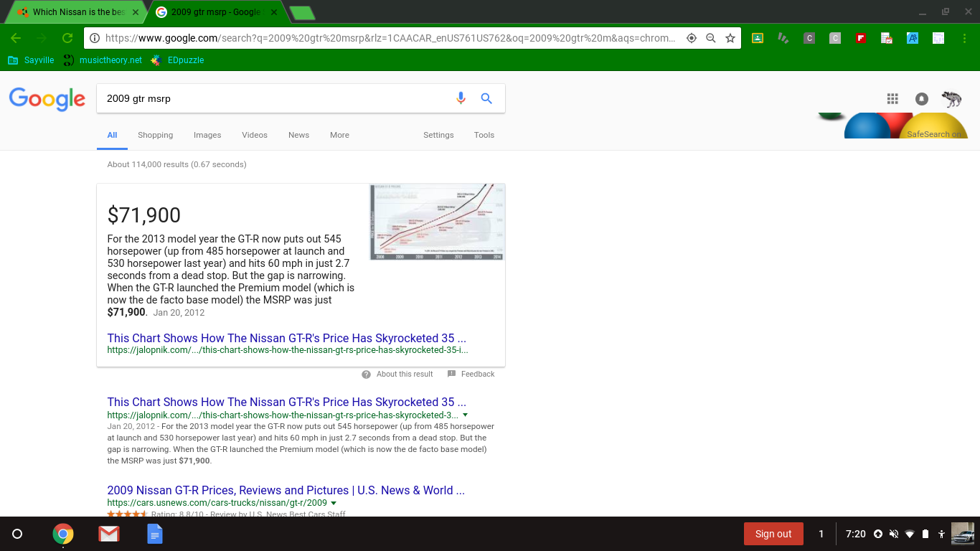
Task: Expand options arrow for the jalopnik result
Action: pos(465,415)
